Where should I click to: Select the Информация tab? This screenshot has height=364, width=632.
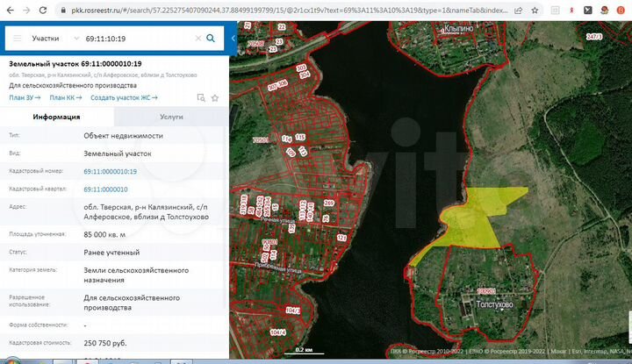pos(56,117)
